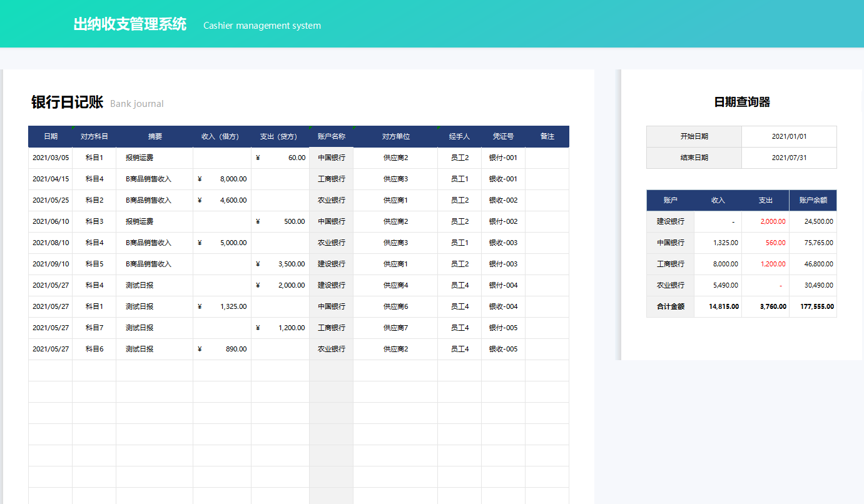Image resolution: width=864 pixels, height=504 pixels.
Task: Select voucher number 银付-004
Action: (x=504, y=285)
